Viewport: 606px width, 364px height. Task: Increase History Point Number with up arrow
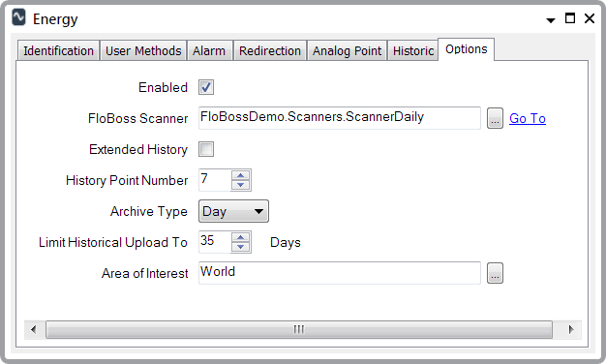(x=241, y=175)
